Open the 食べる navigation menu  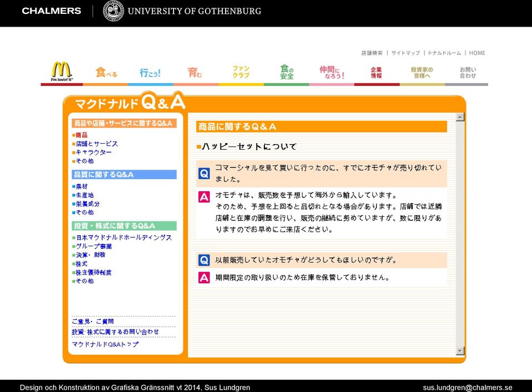106,72
